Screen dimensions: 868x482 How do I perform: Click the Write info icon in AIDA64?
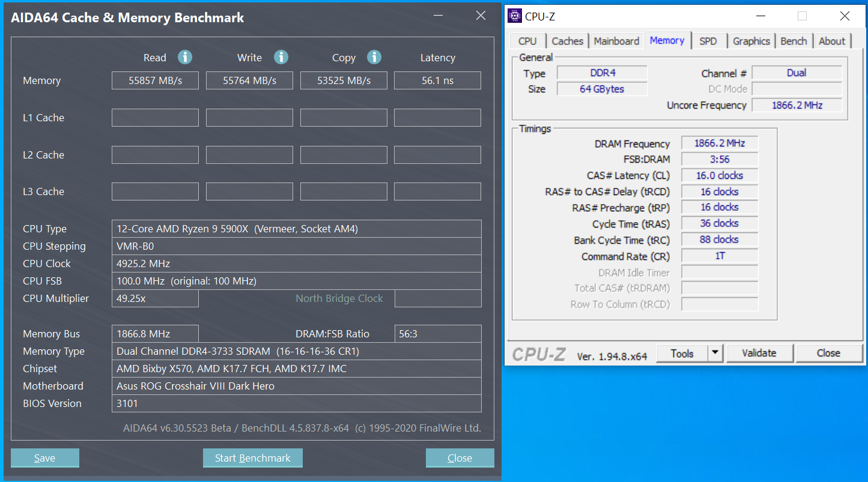pos(281,57)
